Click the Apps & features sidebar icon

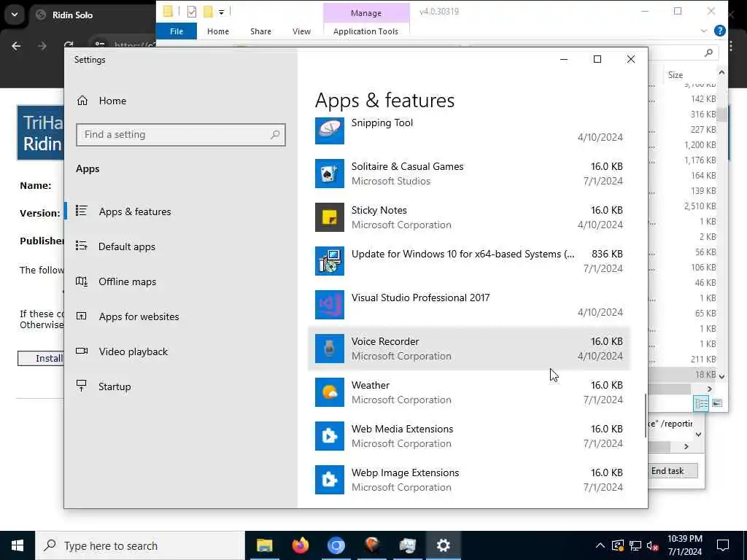[x=82, y=211]
